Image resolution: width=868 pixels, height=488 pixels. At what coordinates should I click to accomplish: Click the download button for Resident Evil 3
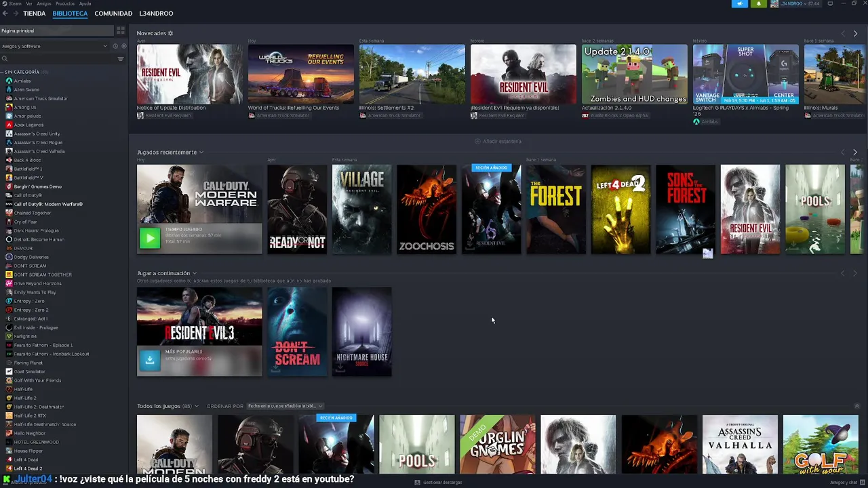click(x=150, y=360)
